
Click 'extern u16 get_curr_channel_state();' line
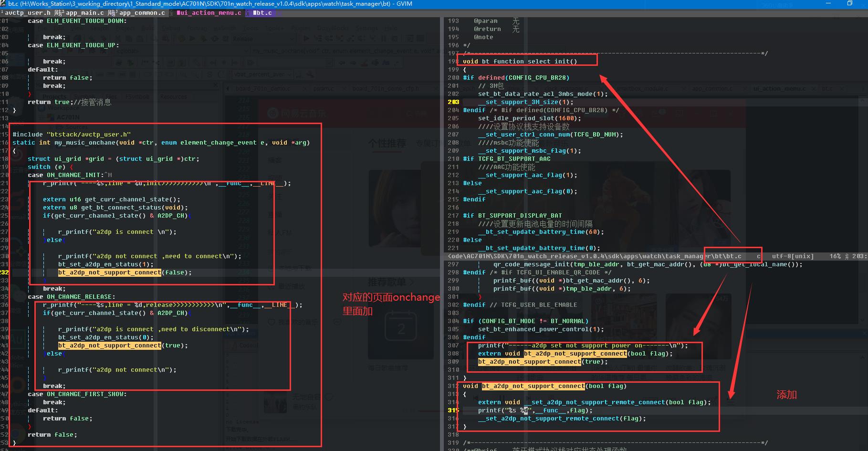pos(112,199)
